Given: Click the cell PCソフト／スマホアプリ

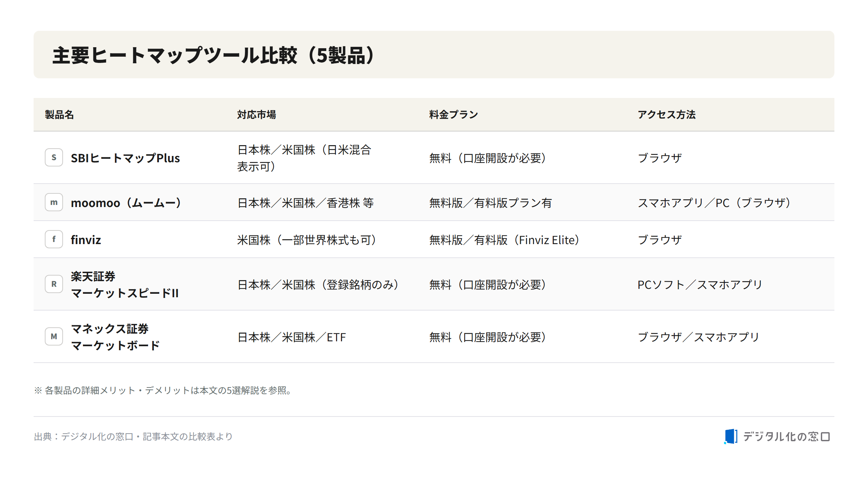Looking at the screenshot, I should (x=700, y=285).
